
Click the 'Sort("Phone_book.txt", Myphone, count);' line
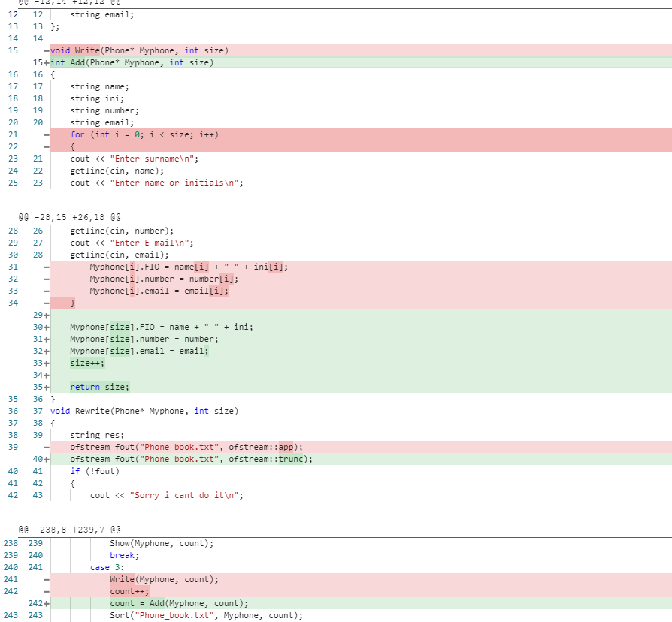(x=206, y=615)
